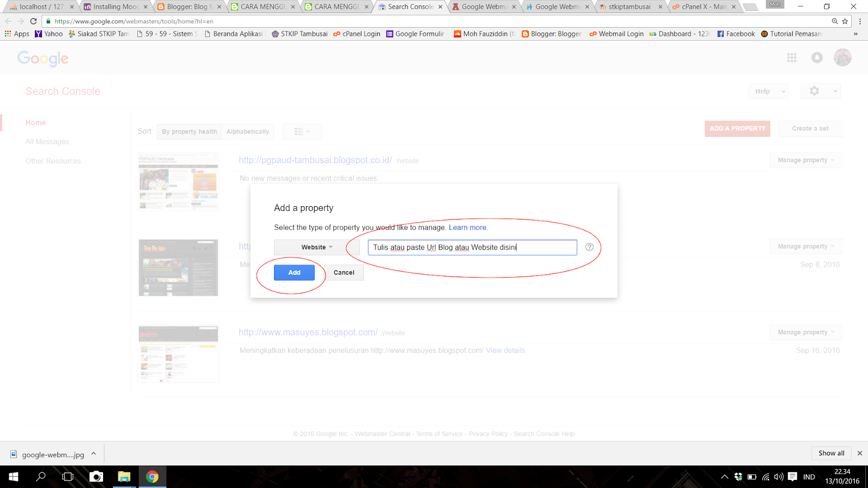Click the Google logo

[43, 58]
